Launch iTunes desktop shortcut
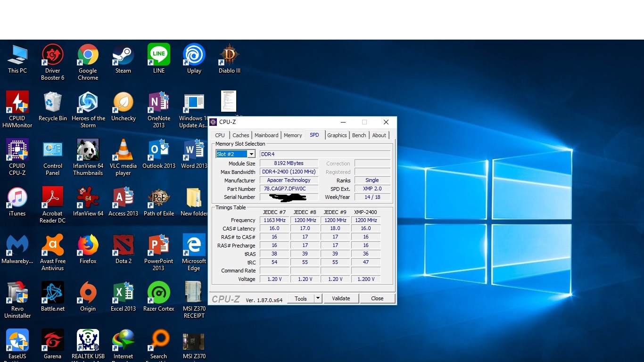644x362 pixels. pyautogui.click(x=17, y=202)
